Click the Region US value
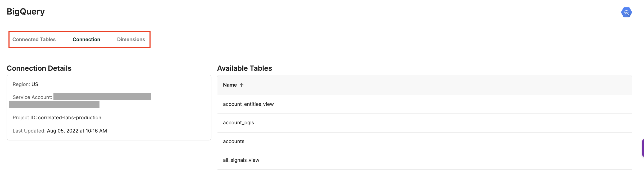 pyautogui.click(x=35, y=84)
